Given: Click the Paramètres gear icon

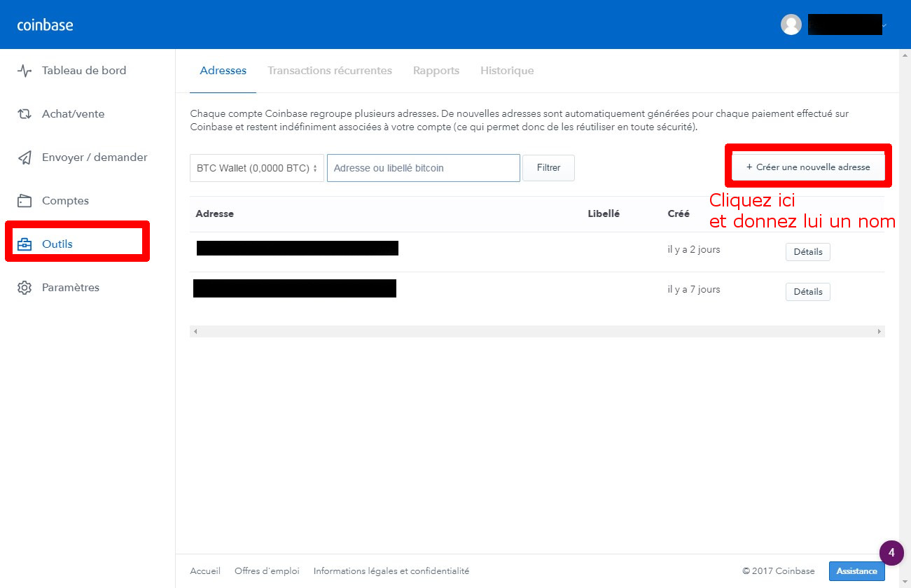Looking at the screenshot, I should (25, 288).
